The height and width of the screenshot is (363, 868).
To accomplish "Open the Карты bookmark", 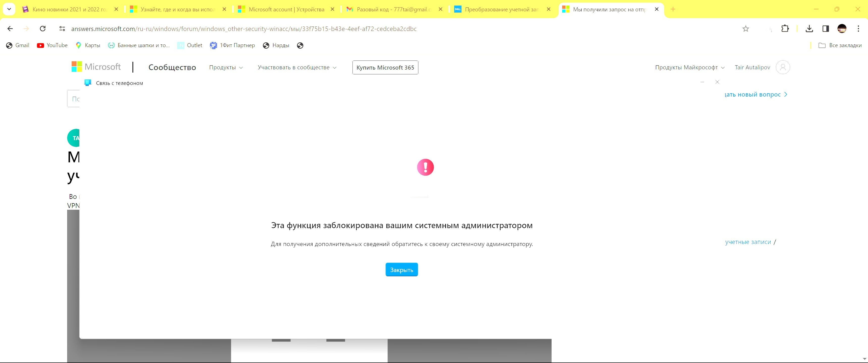I will 88,45.
